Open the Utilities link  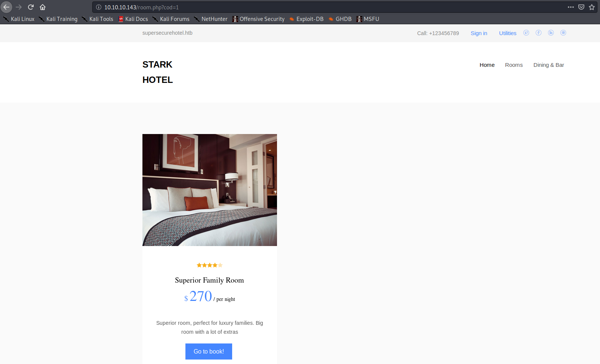coord(507,33)
